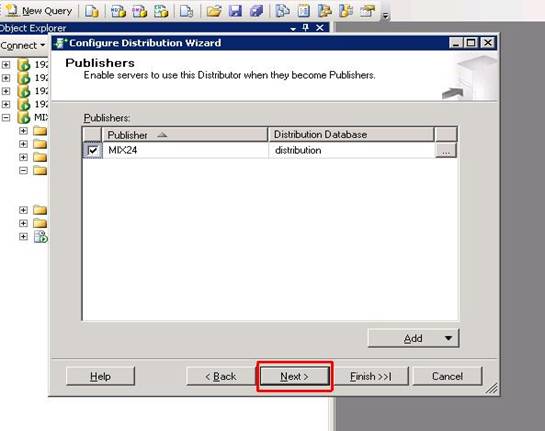
Task: Open the Database Engine Query icon
Action: (x=92, y=11)
